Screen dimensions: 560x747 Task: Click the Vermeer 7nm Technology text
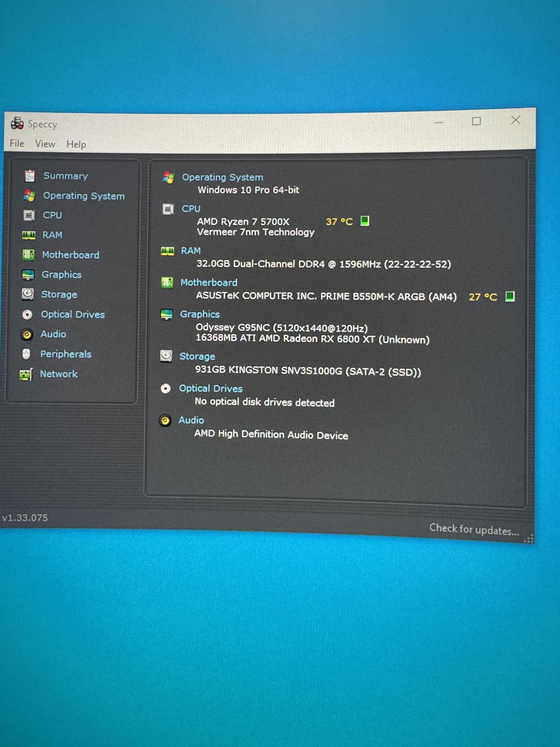tap(256, 232)
